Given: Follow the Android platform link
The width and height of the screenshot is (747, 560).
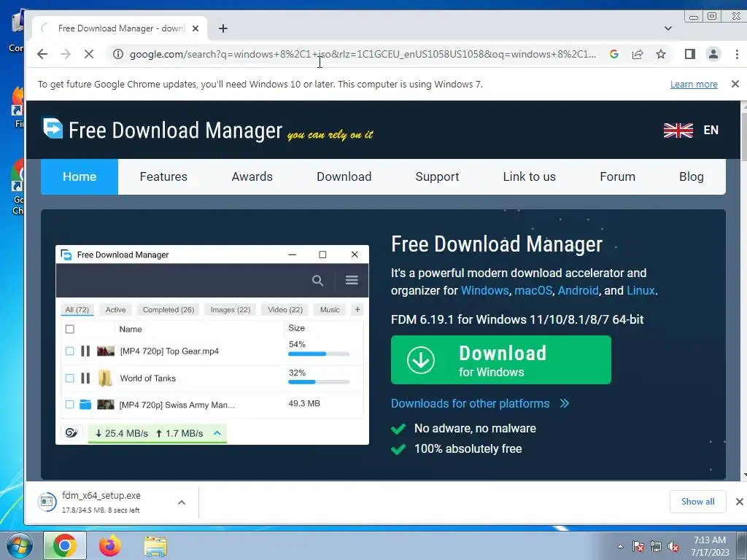Looking at the screenshot, I should pos(578,290).
